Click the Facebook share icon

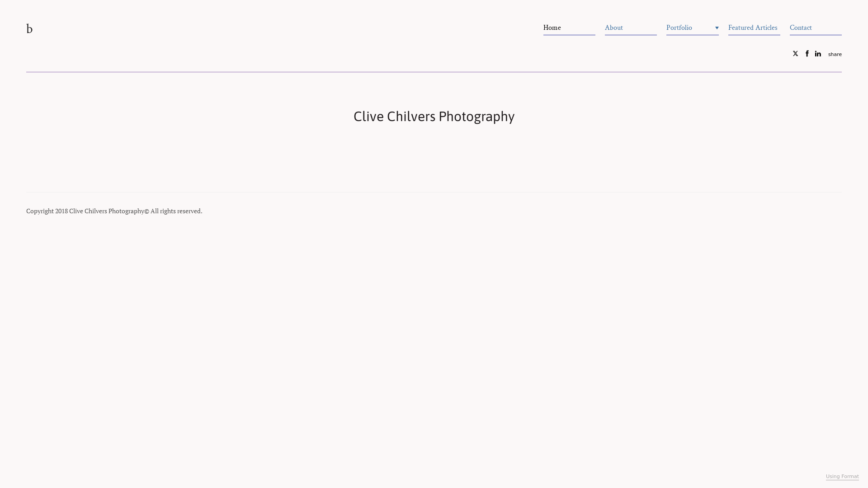807,54
